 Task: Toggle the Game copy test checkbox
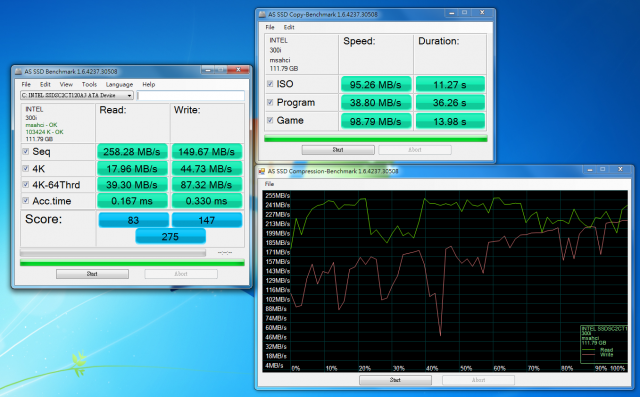[270, 120]
